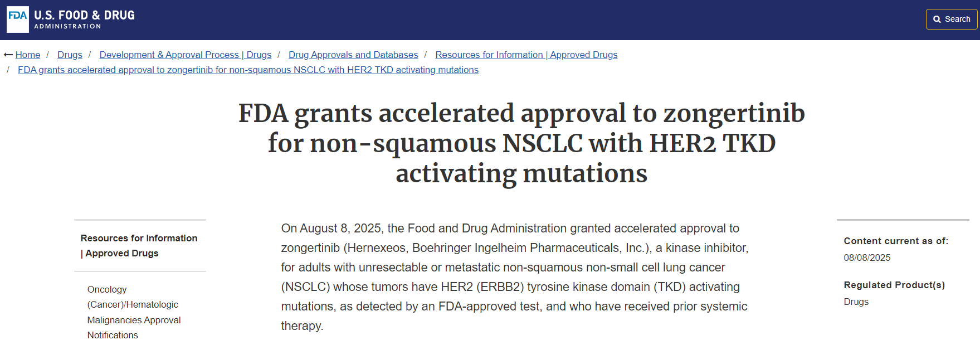Select the sidebar Resources for Information heading
This screenshot has height=340, width=980.
[x=139, y=245]
